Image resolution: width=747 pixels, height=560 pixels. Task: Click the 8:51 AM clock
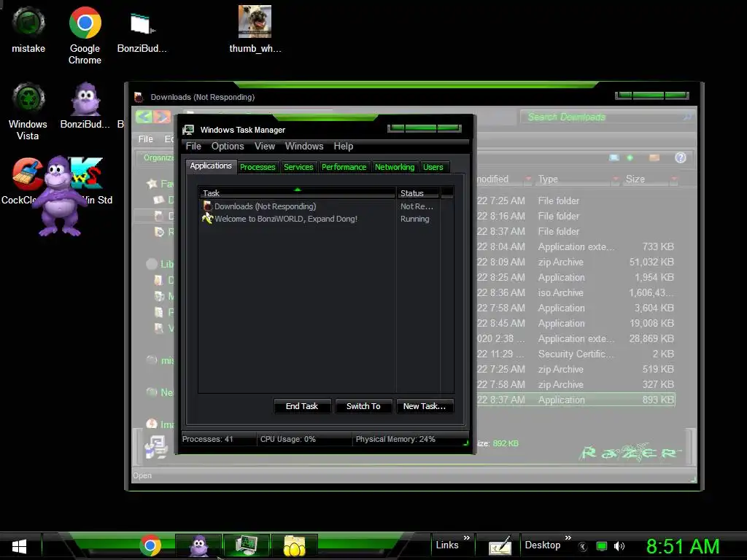[x=683, y=546]
